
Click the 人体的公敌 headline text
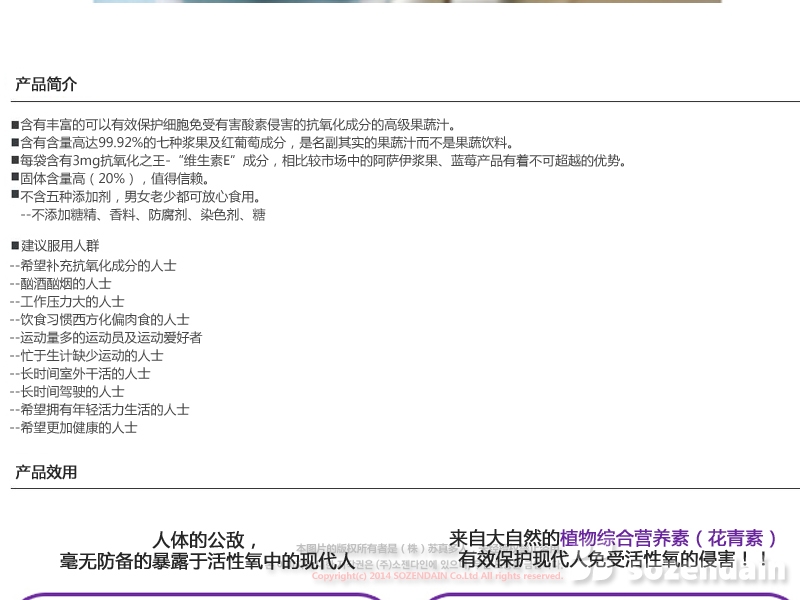(205, 540)
